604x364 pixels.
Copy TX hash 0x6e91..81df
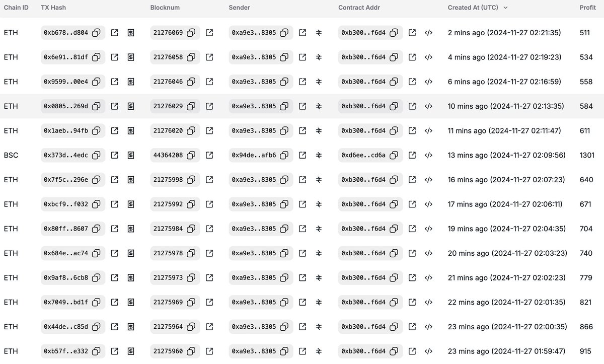[x=96, y=57]
